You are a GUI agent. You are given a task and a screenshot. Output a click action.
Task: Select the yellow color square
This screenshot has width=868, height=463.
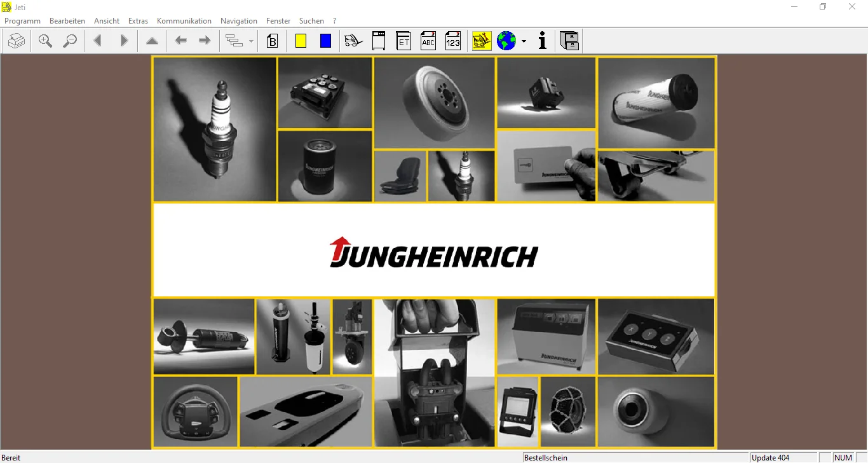pos(301,40)
